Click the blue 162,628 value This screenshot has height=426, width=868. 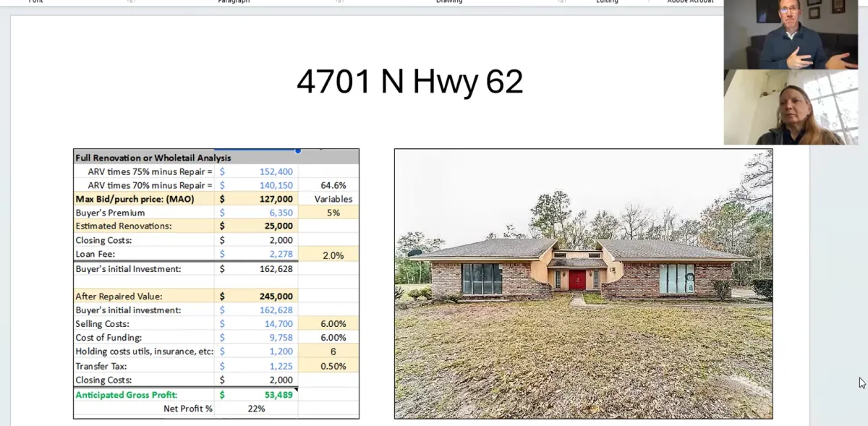pos(276,310)
